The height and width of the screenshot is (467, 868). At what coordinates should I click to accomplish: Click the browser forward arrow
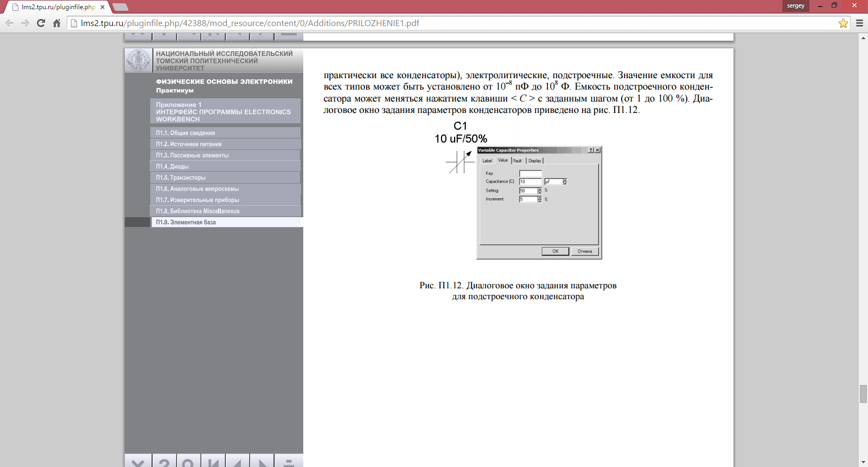pos(25,23)
